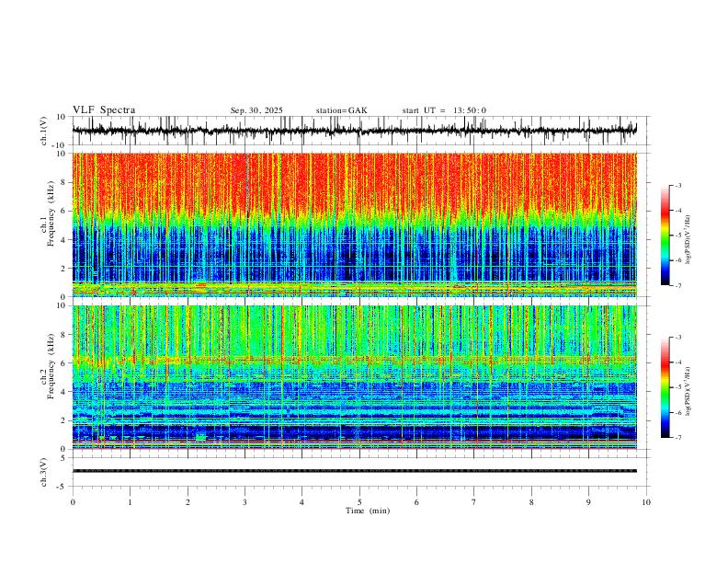
Task: Click time axis tick label '7'
Action: pyautogui.click(x=474, y=502)
